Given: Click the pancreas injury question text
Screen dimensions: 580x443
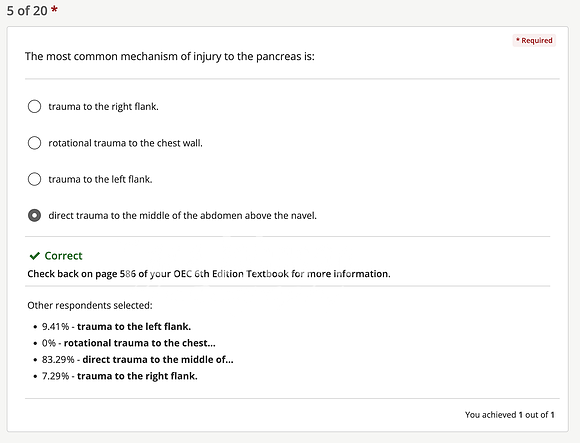Looking at the screenshot, I should (169, 57).
